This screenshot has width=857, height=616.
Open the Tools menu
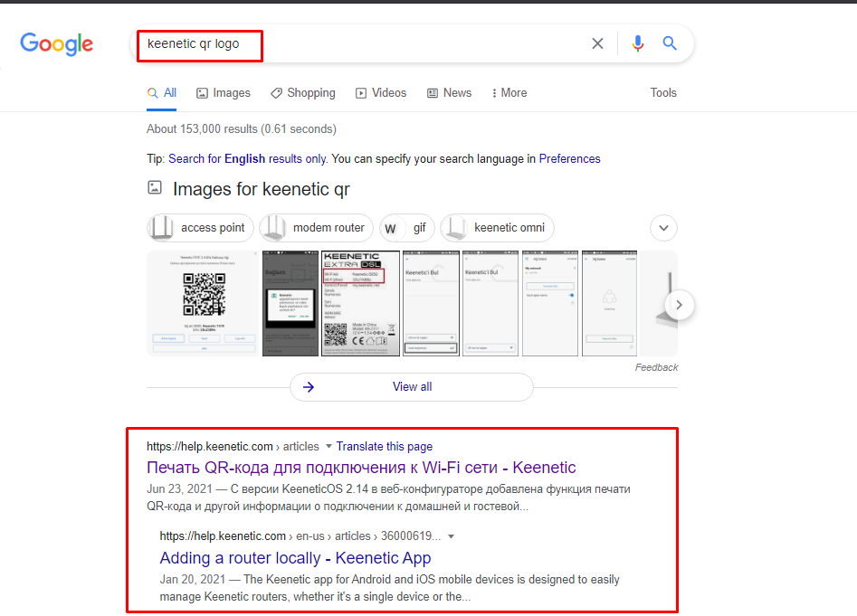[663, 93]
